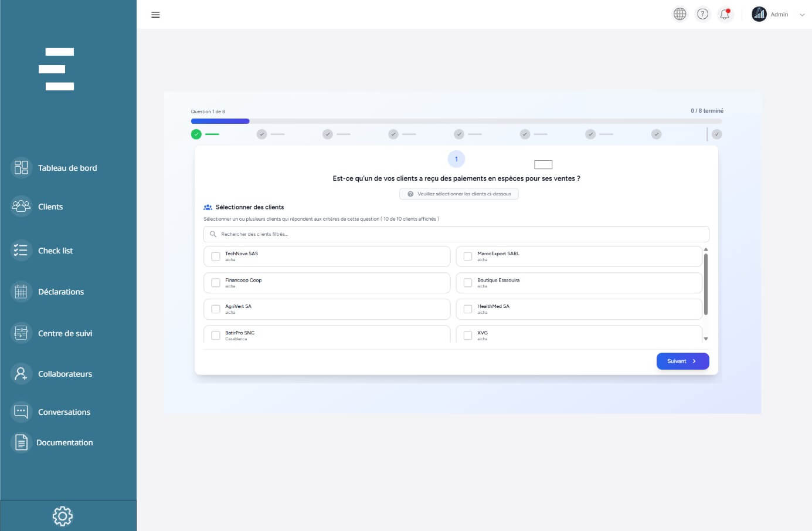
Task: Go to Déclarations in the sidebar
Action: click(x=60, y=292)
